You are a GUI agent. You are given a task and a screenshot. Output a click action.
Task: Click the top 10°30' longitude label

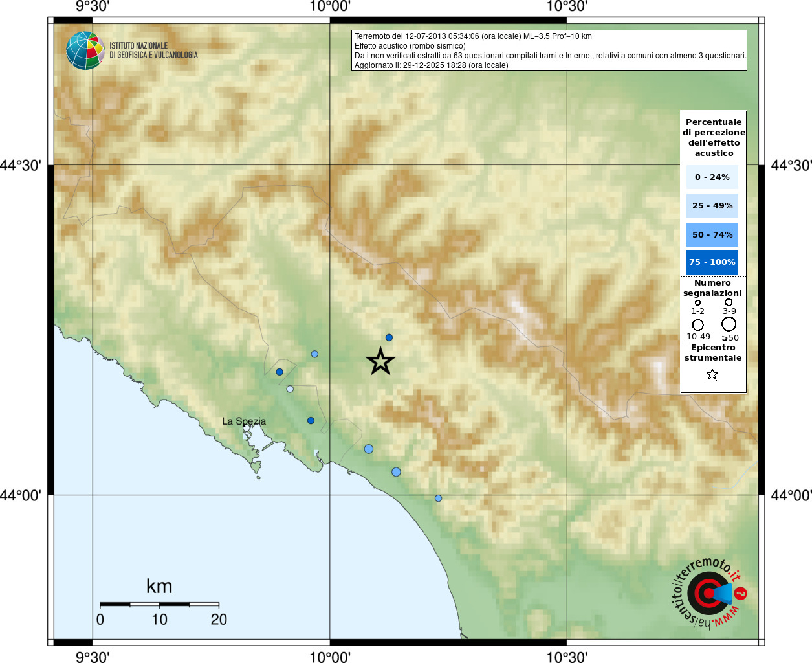coord(567,6)
